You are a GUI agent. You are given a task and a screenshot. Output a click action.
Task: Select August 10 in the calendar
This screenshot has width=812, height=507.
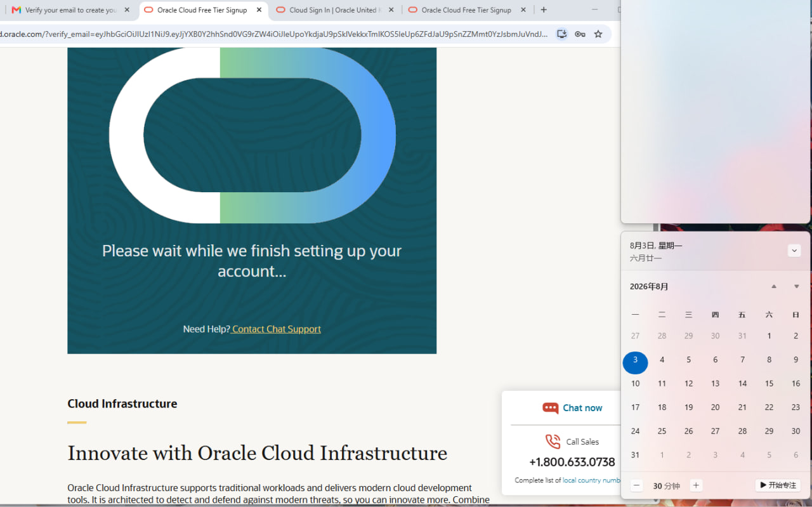coord(635,383)
